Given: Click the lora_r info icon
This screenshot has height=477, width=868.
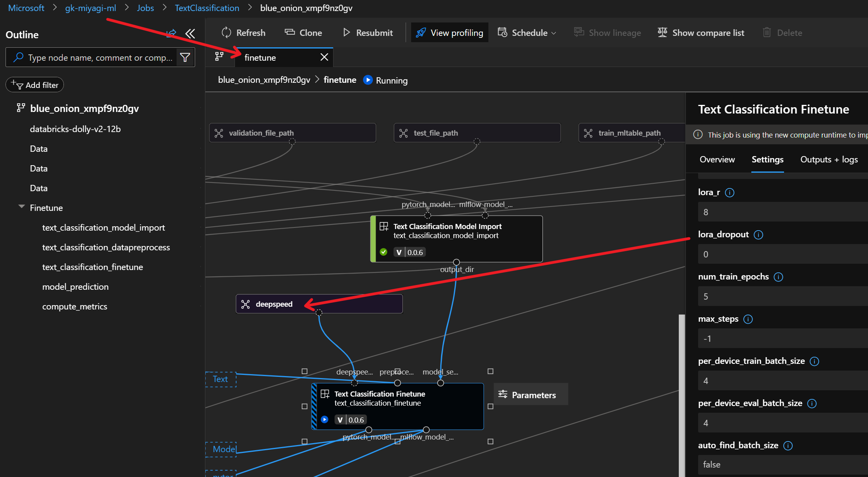Looking at the screenshot, I should (x=730, y=192).
